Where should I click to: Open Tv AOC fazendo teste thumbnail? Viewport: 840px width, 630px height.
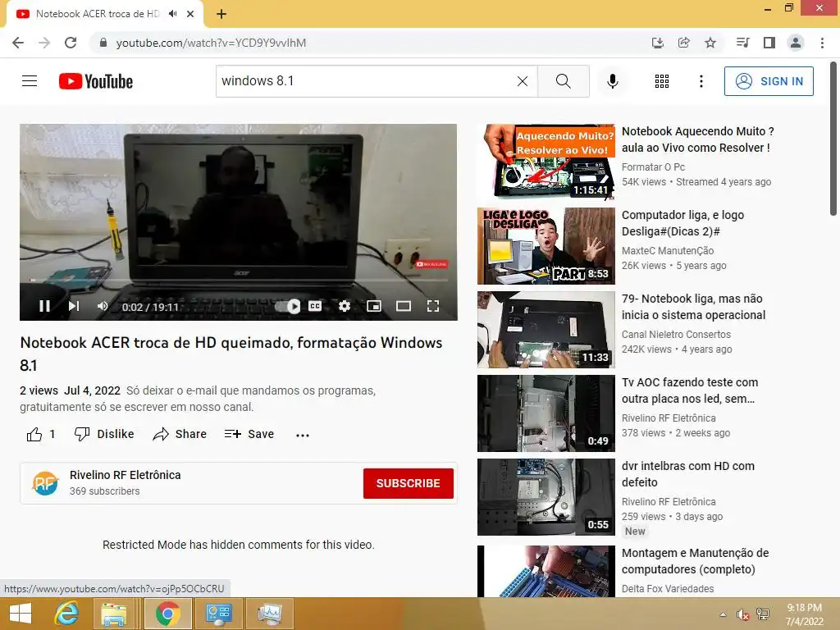click(x=546, y=413)
